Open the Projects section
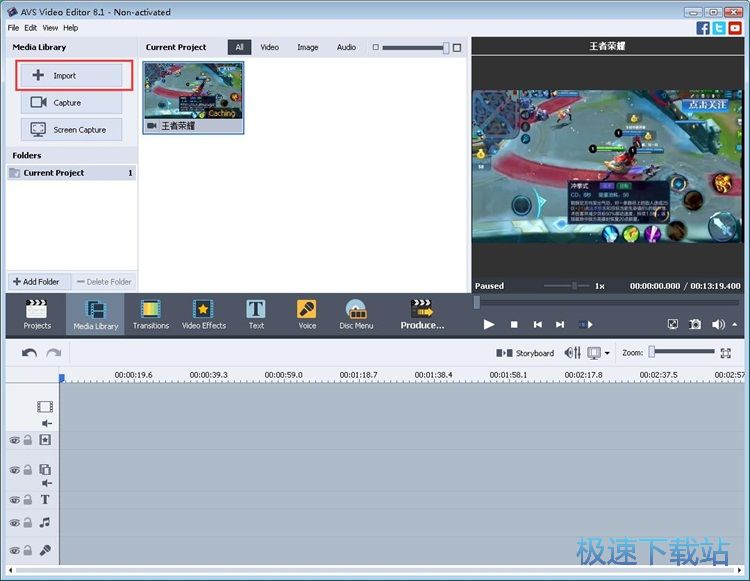Screen dimensions: 750x581 tap(37, 315)
